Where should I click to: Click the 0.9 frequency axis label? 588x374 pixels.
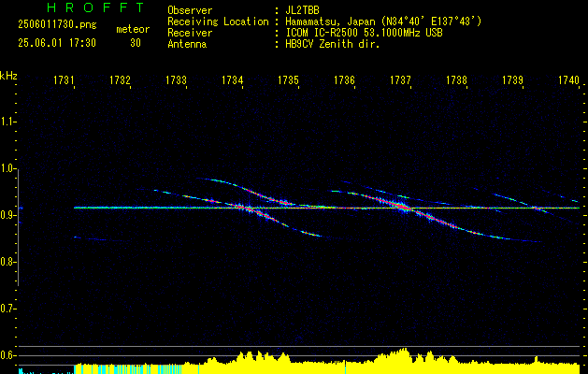pos(7,215)
